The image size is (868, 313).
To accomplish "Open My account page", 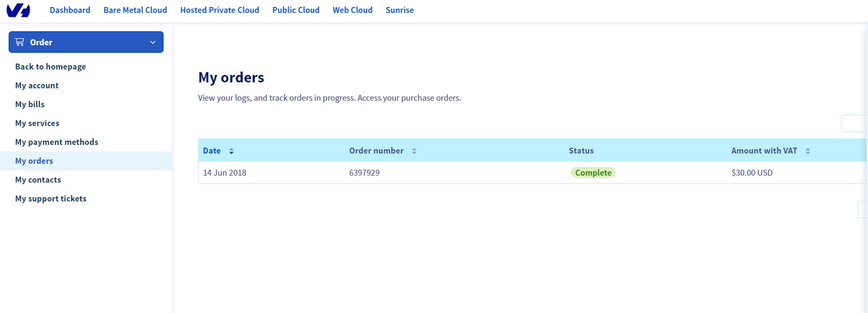I will pyautogui.click(x=37, y=86).
